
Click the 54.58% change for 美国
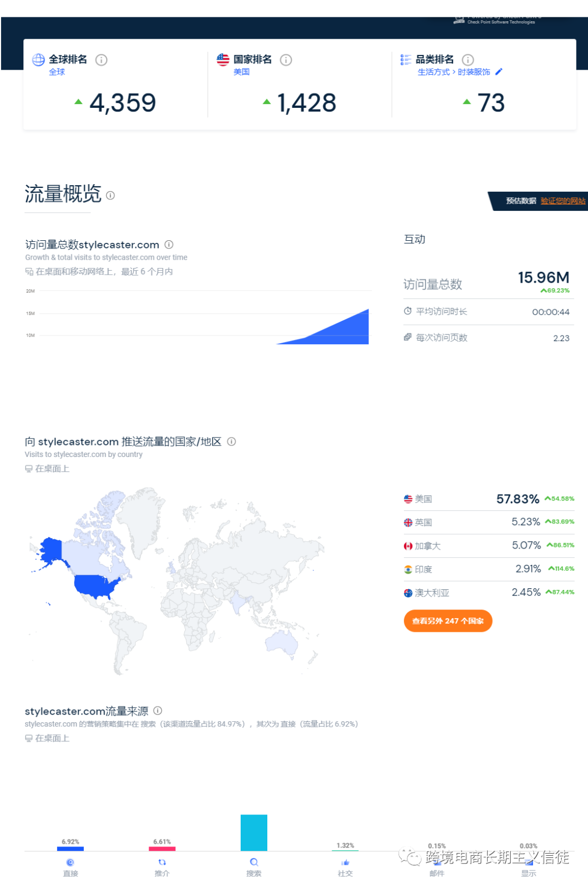coord(560,498)
